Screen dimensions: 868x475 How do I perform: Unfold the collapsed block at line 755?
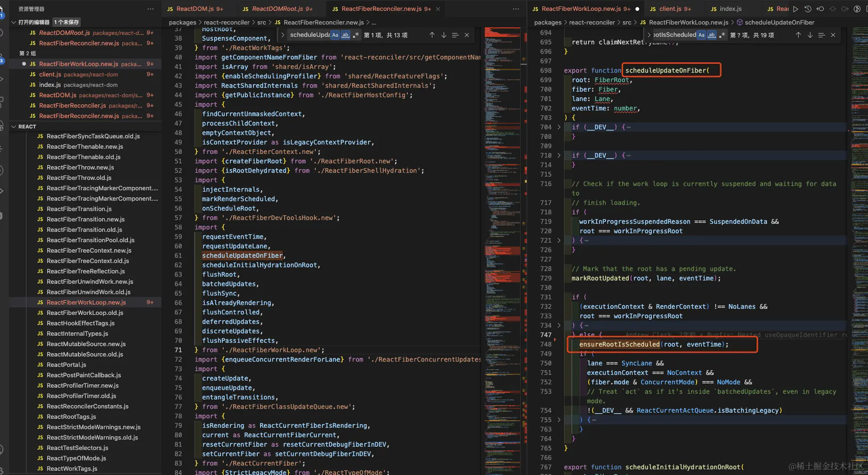coord(559,420)
